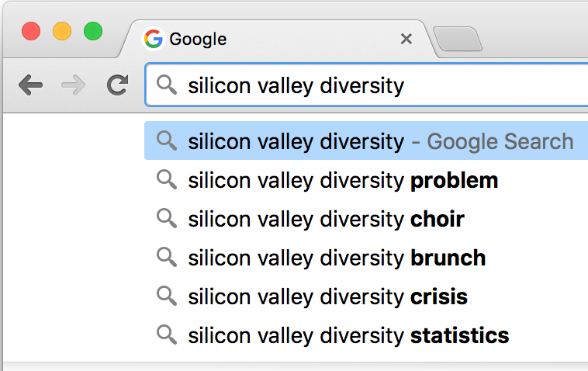Image resolution: width=588 pixels, height=371 pixels.
Task: Close the Google tab
Action: [x=406, y=39]
